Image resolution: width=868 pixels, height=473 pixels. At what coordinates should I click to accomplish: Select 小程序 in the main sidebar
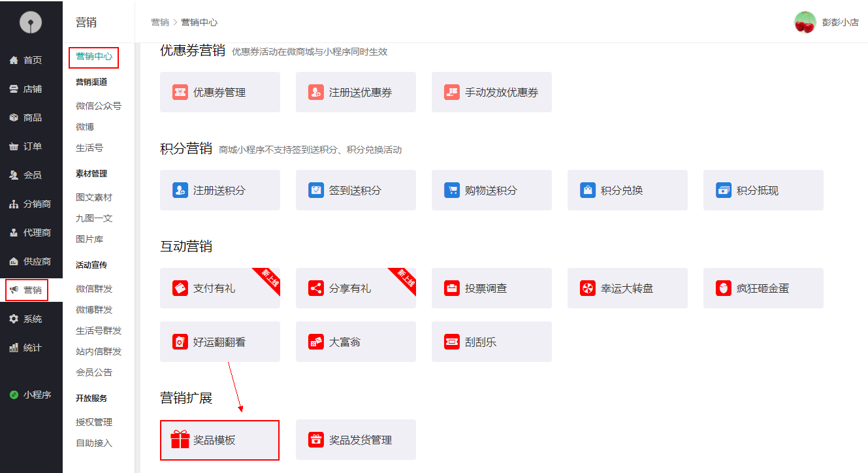click(x=31, y=395)
